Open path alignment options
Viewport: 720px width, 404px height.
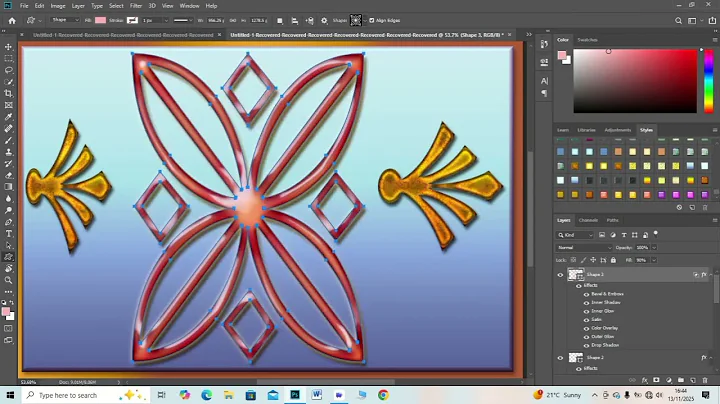295,21
